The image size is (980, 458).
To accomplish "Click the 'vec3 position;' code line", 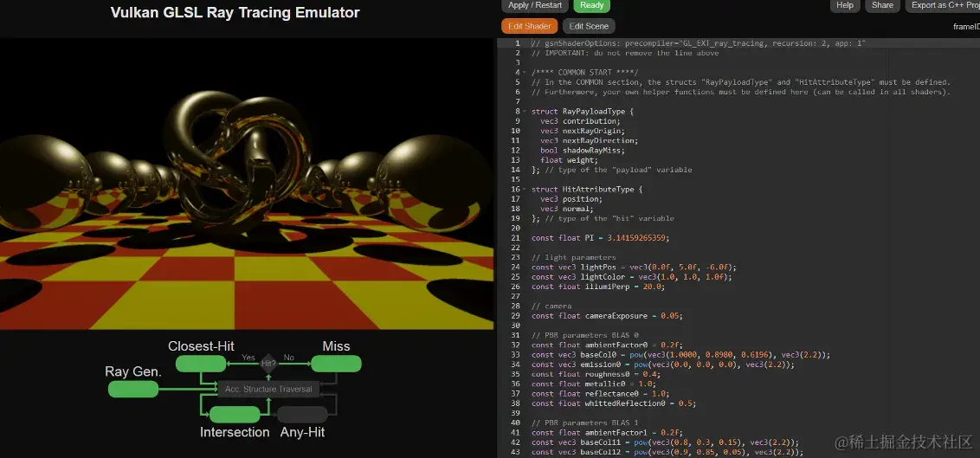I will [x=572, y=199].
